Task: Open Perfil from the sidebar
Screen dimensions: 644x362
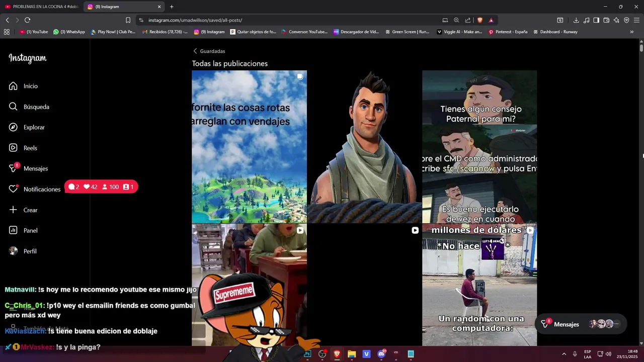Action: pyautogui.click(x=23, y=251)
